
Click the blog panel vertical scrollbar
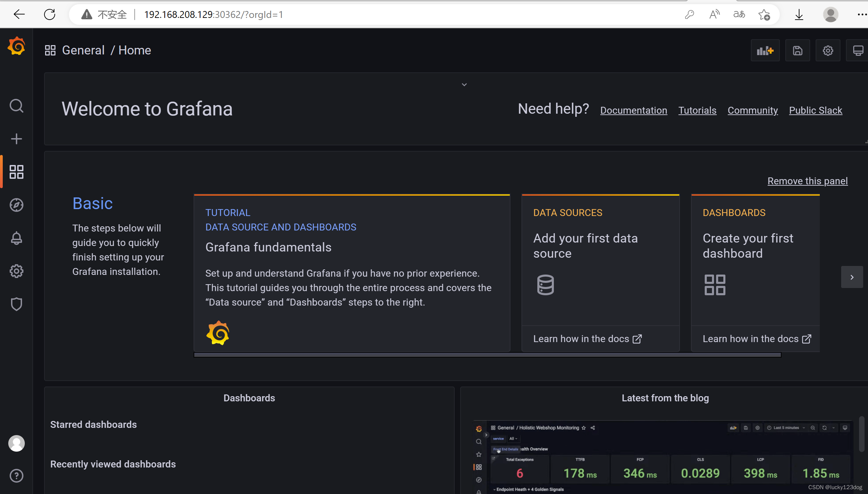[861, 434]
